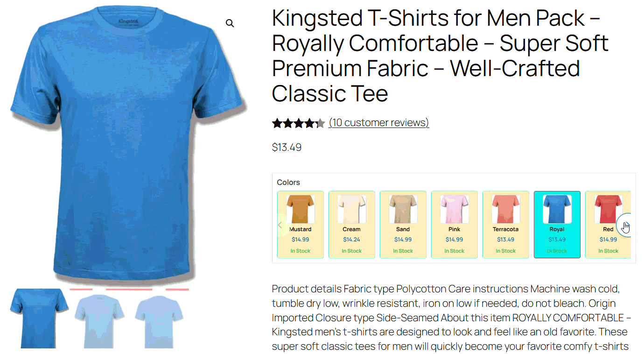View the third light blue thumbnail
Viewport: 644px width, 354px height.
click(x=160, y=319)
